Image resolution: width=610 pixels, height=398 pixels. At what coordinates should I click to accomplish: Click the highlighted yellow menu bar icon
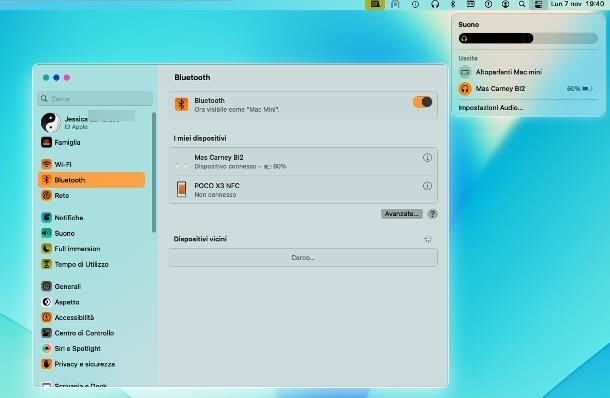click(375, 4)
